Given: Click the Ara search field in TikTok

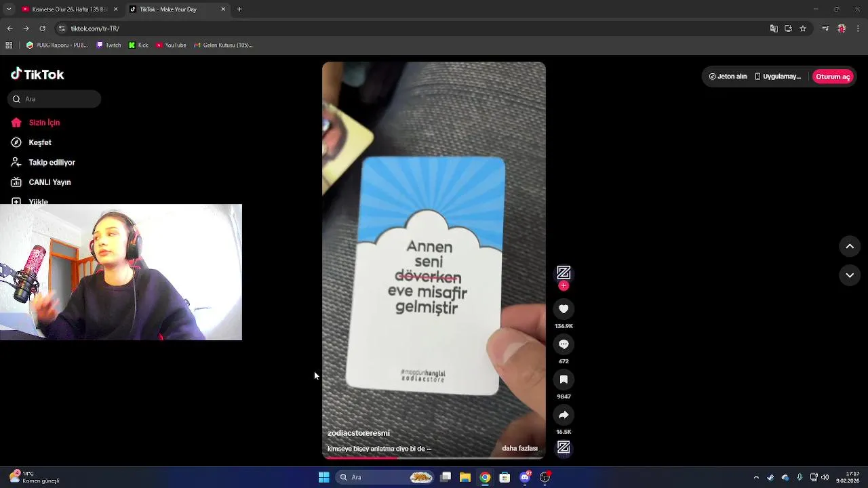Looking at the screenshot, I should click(x=54, y=99).
